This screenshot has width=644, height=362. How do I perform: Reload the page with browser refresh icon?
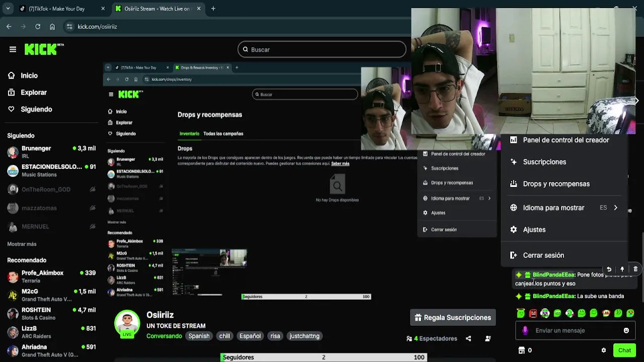tap(38, 27)
